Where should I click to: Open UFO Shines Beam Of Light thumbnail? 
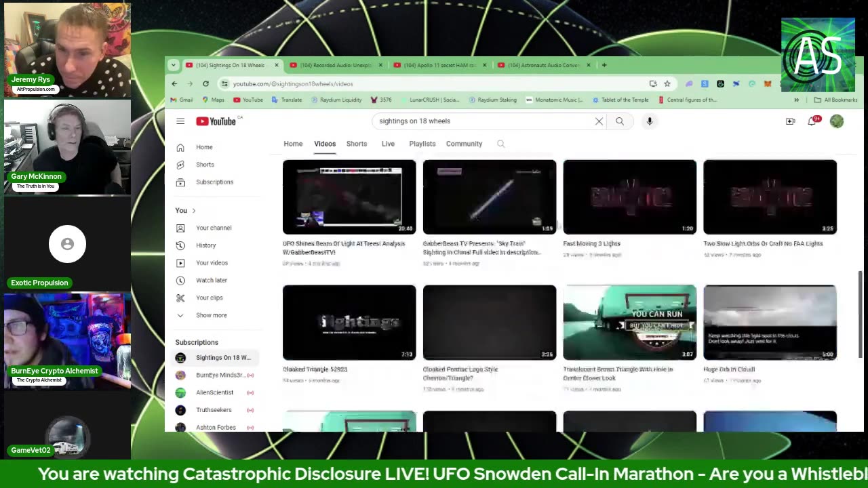[x=349, y=197]
